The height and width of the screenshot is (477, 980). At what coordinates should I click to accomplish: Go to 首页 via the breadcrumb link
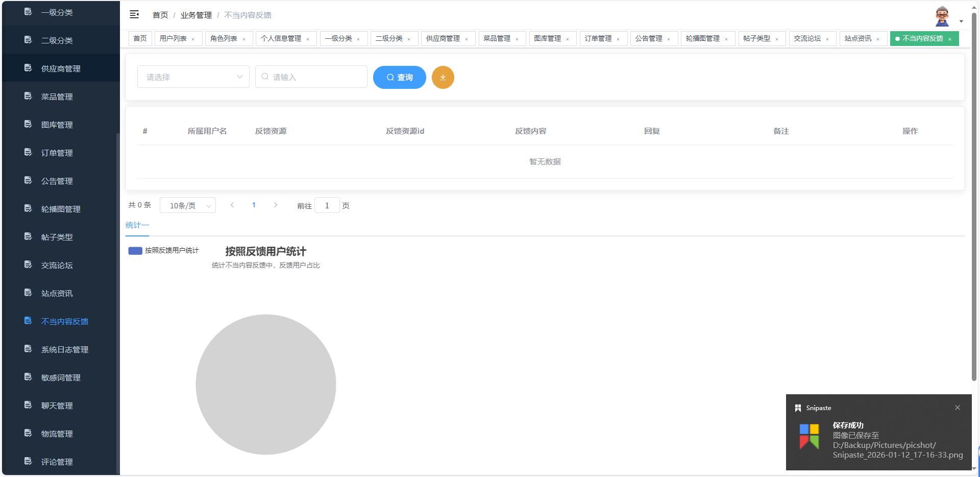coord(159,15)
